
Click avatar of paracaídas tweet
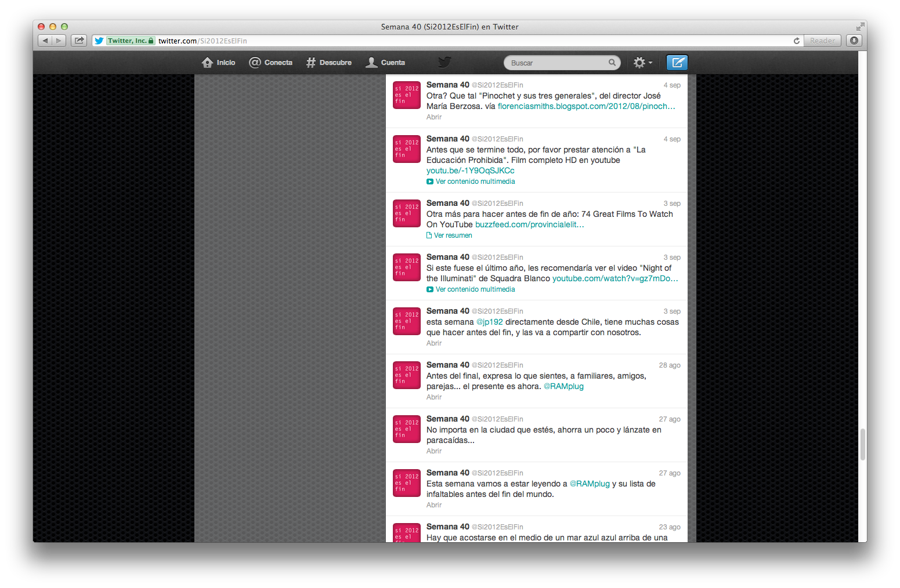coord(407,429)
